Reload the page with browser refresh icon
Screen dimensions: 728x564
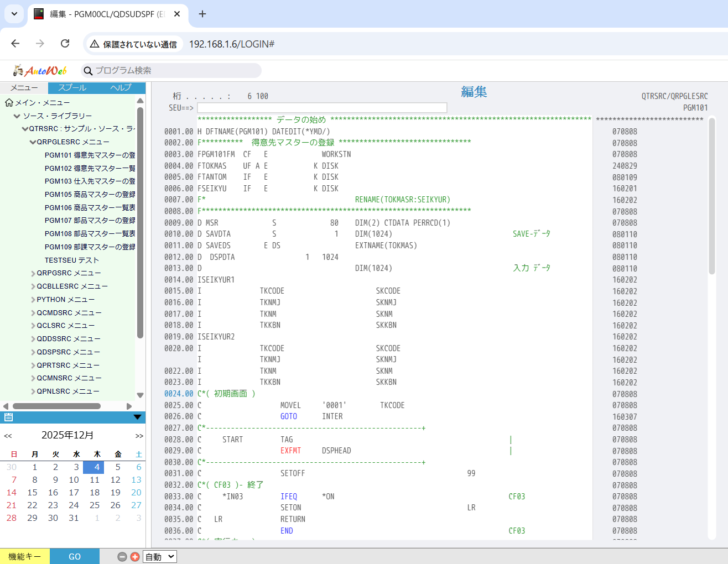pos(65,44)
